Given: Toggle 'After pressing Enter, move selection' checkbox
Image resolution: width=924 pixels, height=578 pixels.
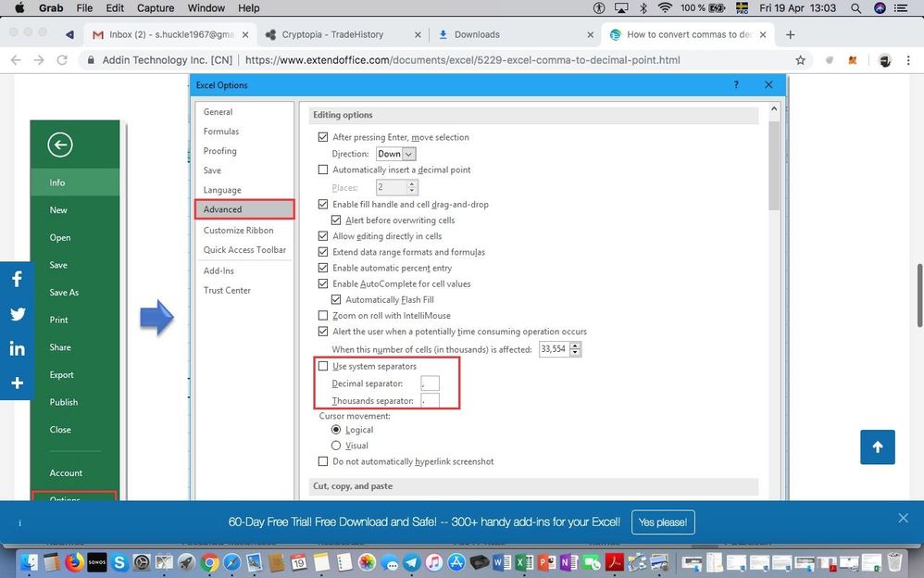Looking at the screenshot, I should [x=323, y=137].
